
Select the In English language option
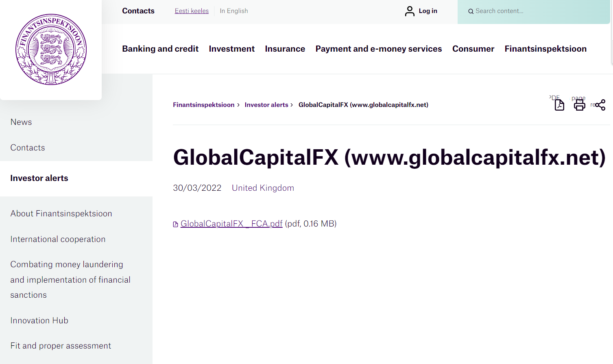click(234, 11)
